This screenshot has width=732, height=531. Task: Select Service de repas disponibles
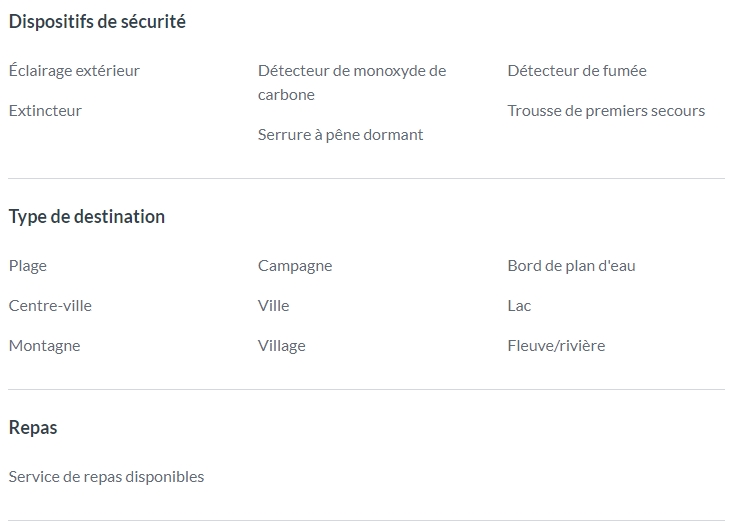(106, 477)
